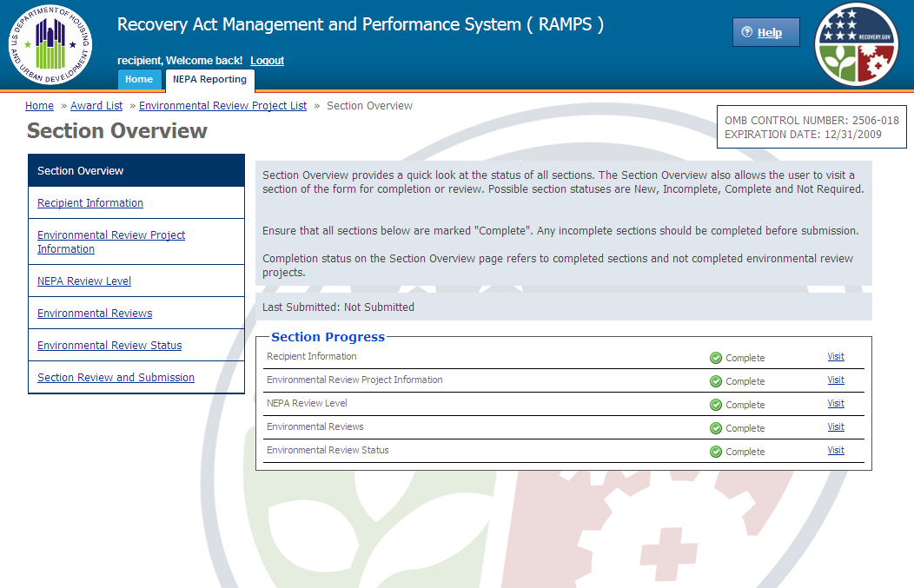Viewport: 914px width, 588px height.
Task: Click the HUD department logo
Action: [51, 43]
